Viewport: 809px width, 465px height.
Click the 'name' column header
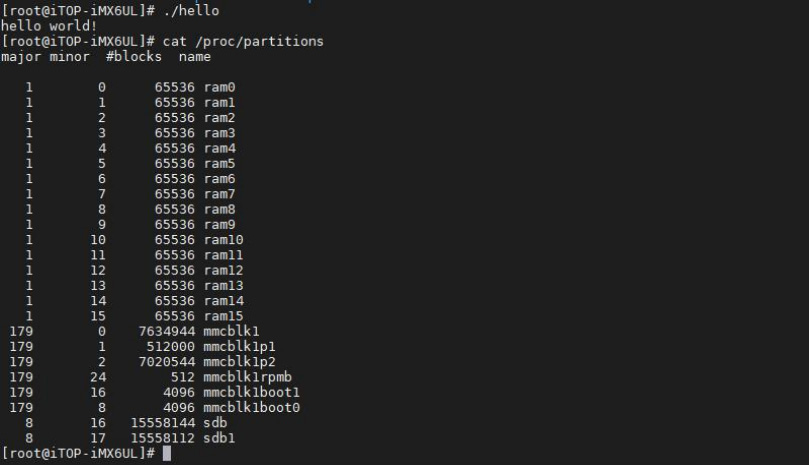195,57
